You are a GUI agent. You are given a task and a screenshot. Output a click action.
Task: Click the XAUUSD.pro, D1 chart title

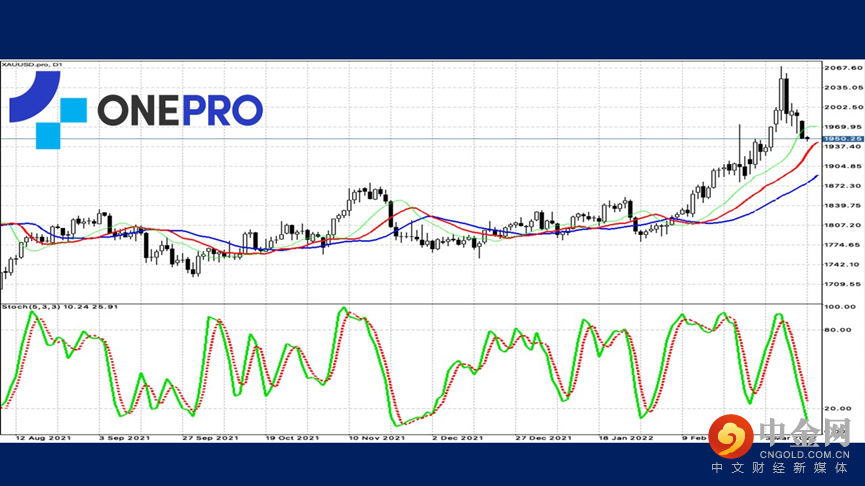(32, 65)
